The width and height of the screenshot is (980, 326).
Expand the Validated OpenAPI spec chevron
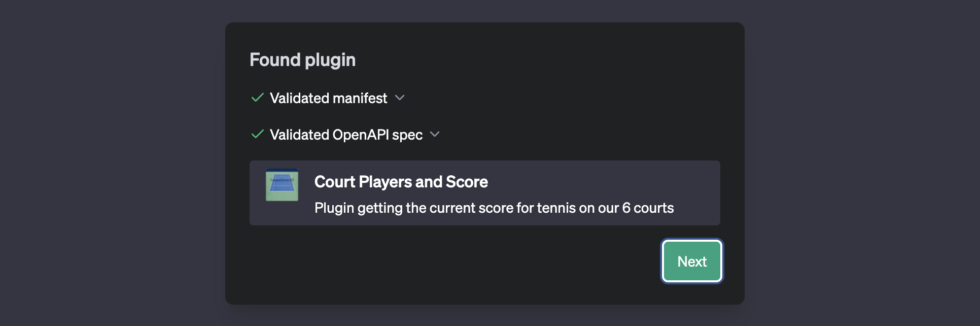click(x=435, y=134)
